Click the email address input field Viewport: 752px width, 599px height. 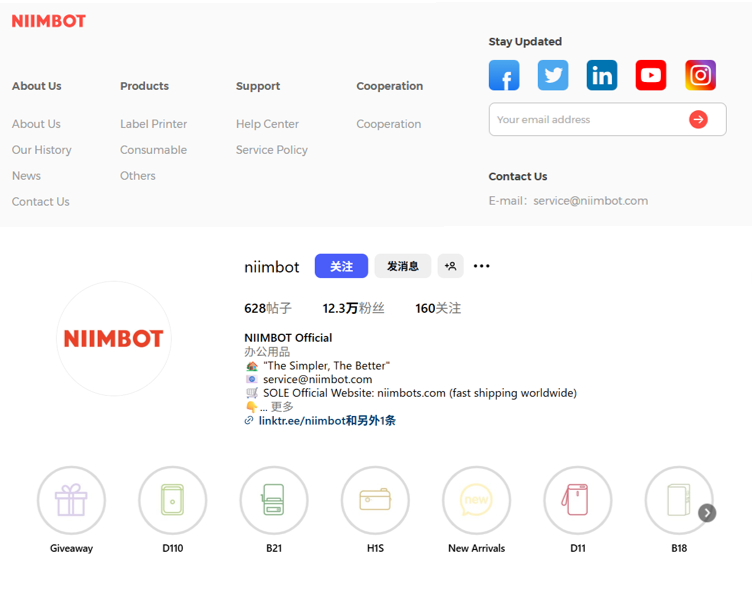point(585,120)
